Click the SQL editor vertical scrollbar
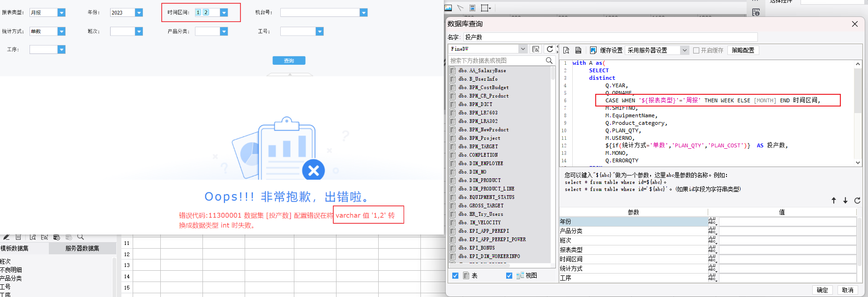Image resolution: width=868 pixels, height=297 pixels. point(858,113)
